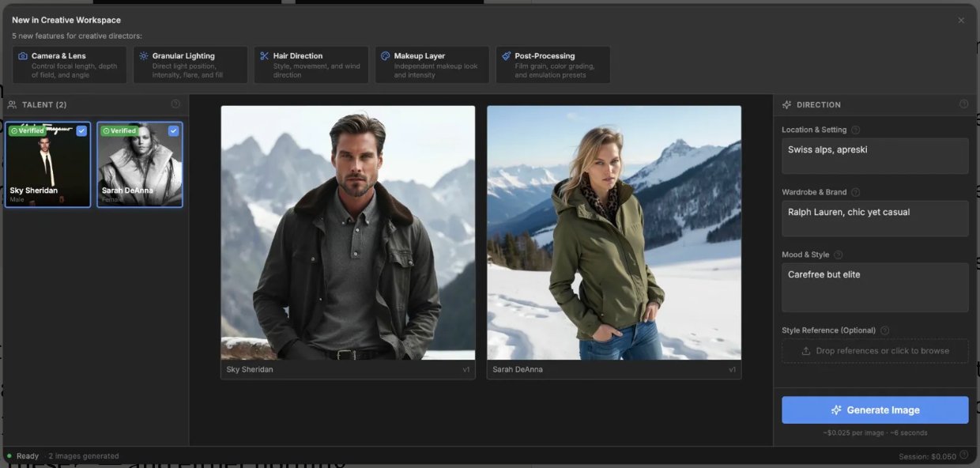
Task: Open the Post-Processing feature card
Action: pyautogui.click(x=553, y=65)
